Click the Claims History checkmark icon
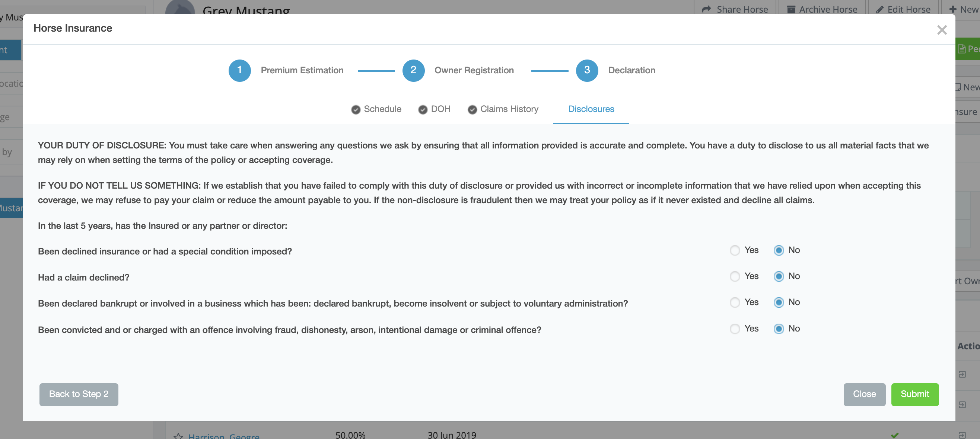The width and height of the screenshot is (980, 439). click(x=472, y=109)
